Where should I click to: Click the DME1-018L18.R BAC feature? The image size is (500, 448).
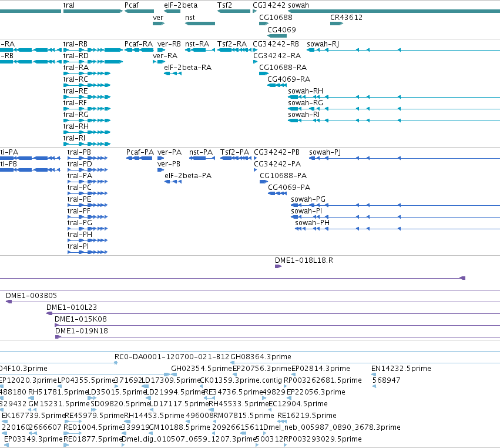click(x=278, y=266)
